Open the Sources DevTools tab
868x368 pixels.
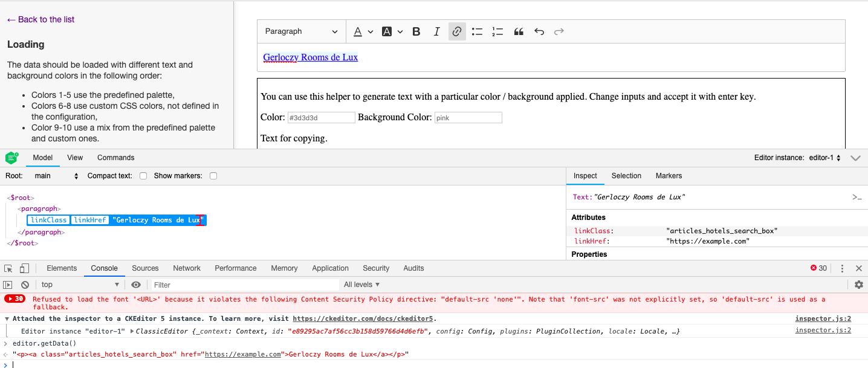[x=145, y=268]
